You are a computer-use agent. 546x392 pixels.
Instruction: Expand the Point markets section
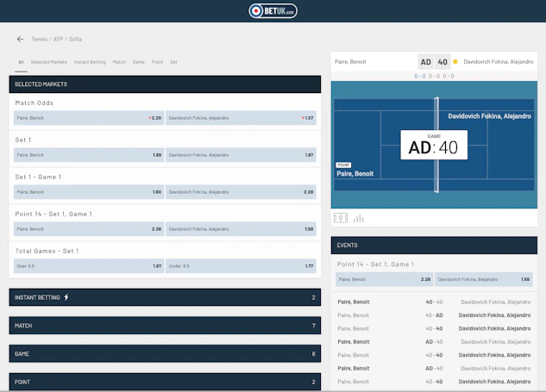click(165, 382)
